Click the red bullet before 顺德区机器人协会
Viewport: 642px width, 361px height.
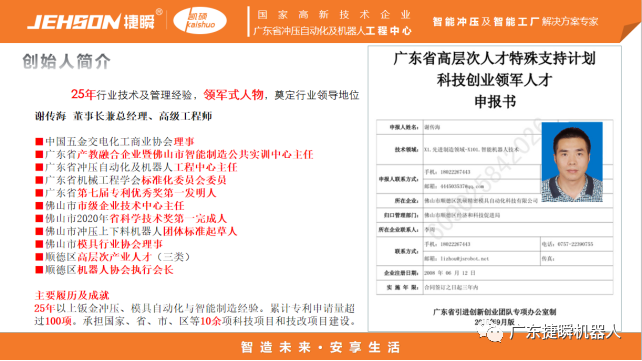pyautogui.click(x=39, y=270)
